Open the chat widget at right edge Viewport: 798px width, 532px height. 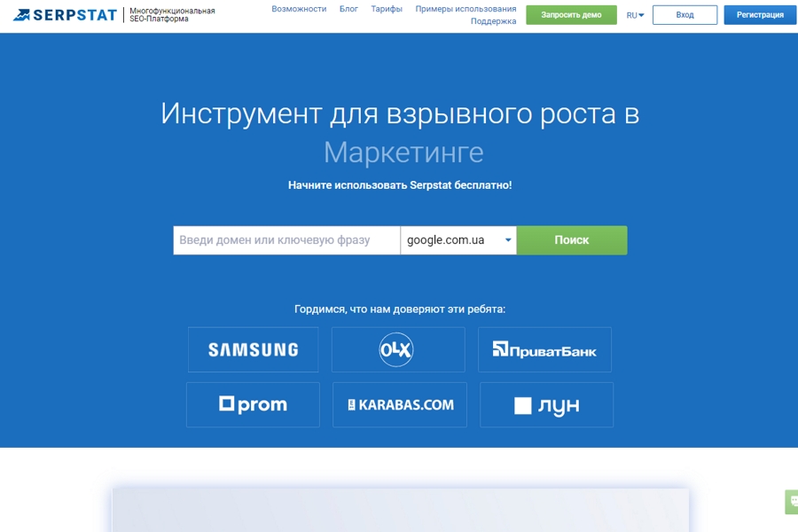(791, 502)
